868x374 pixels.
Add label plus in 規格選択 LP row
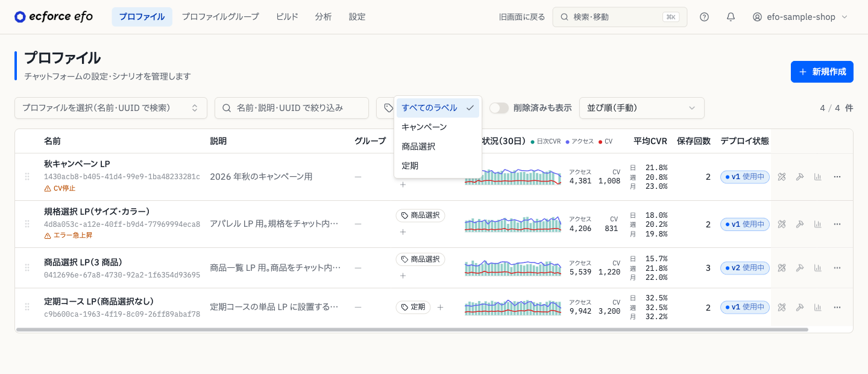pyautogui.click(x=403, y=232)
